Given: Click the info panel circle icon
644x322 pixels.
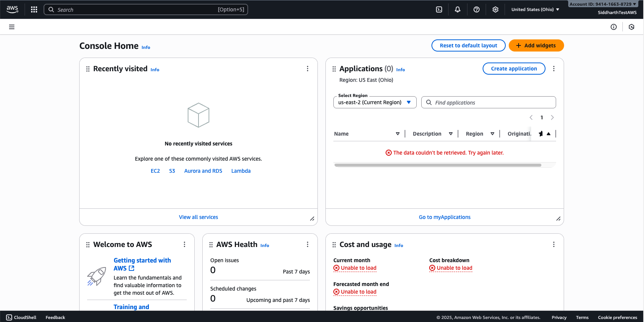Looking at the screenshot, I should [x=614, y=27].
